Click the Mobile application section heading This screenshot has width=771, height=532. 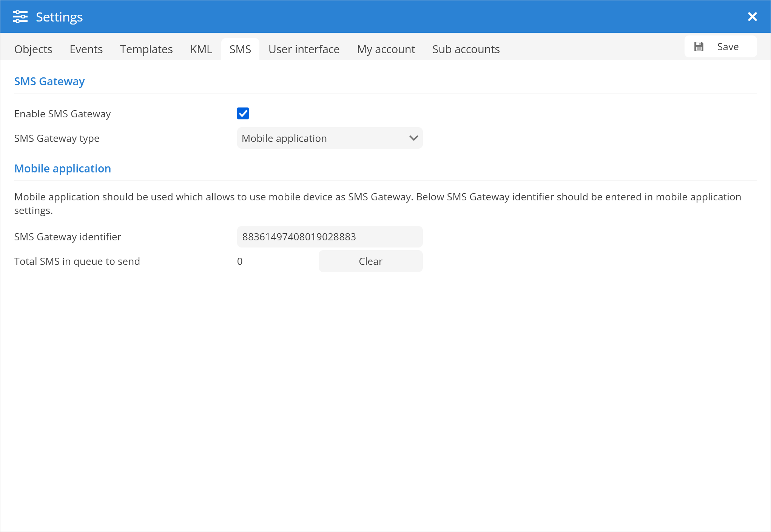(63, 169)
